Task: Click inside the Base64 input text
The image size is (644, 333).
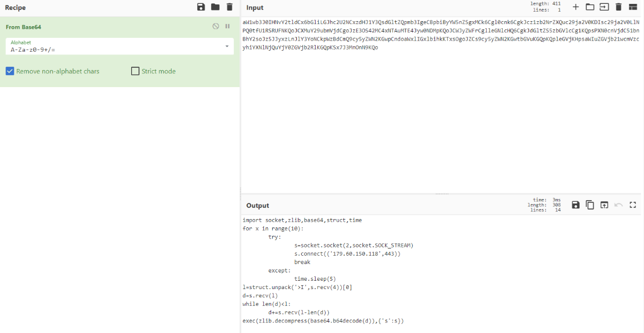Action: [441, 34]
